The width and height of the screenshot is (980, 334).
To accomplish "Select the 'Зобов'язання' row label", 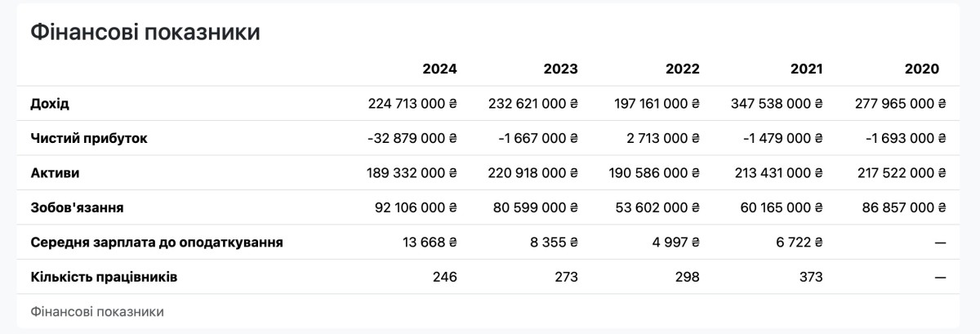I will (x=77, y=207).
